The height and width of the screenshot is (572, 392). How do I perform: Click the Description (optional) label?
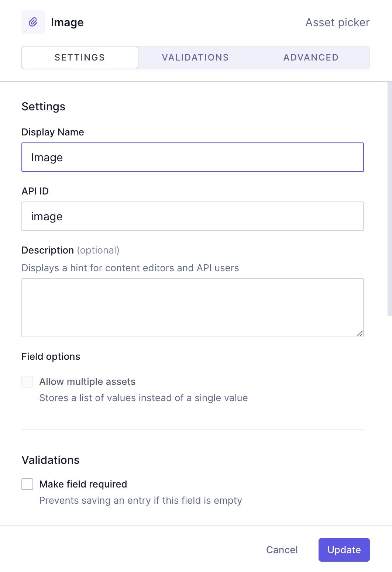(x=71, y=250)
